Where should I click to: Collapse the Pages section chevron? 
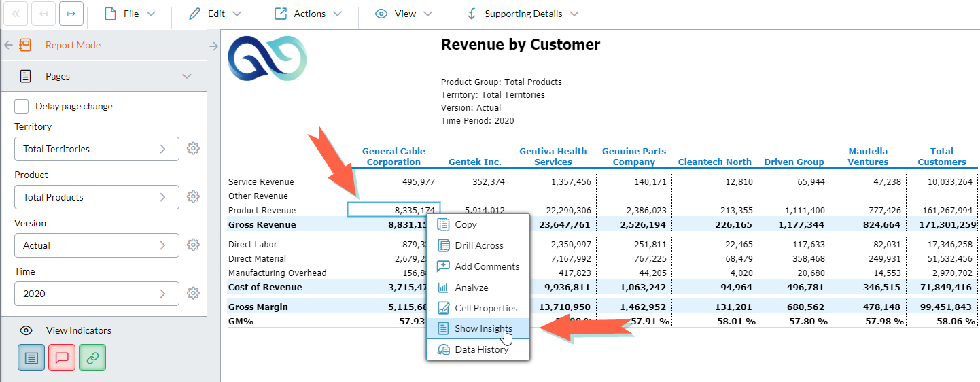pos(188,77)
